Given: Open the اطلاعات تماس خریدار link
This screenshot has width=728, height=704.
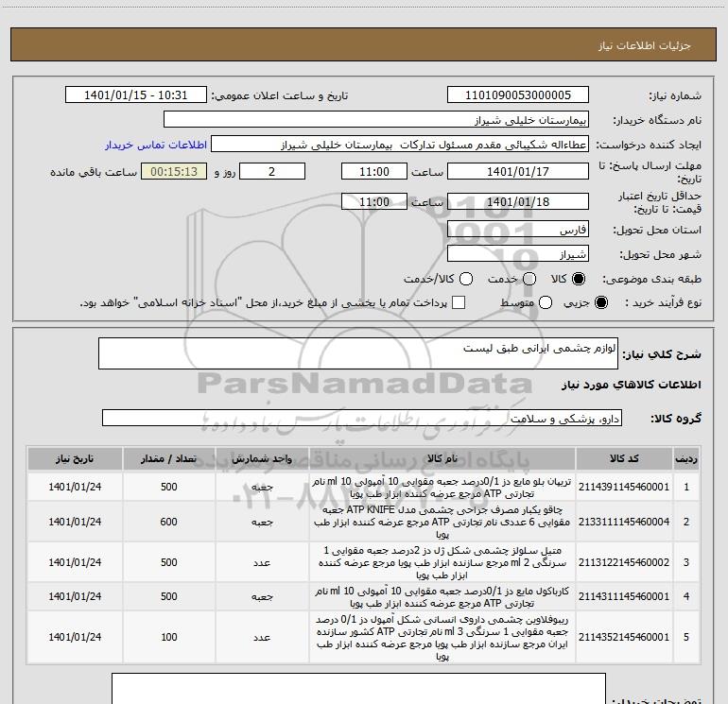Looking at the screenshot, I should point(156,145).
